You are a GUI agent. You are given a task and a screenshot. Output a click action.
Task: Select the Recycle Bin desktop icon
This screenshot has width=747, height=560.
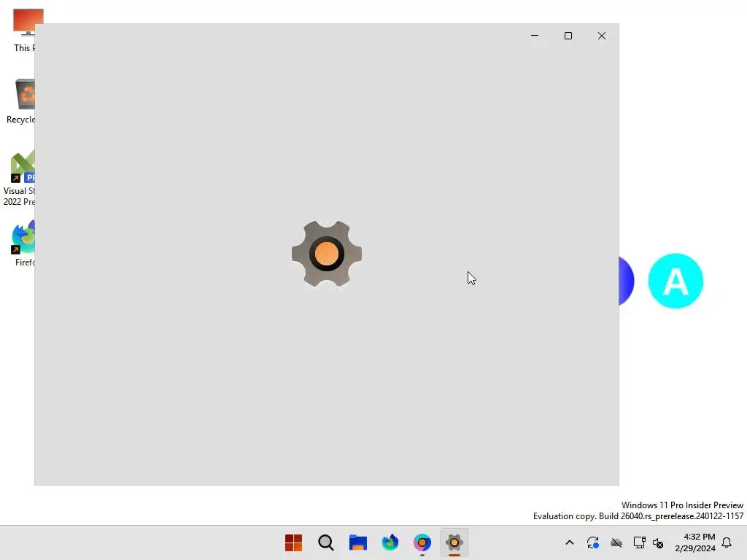point(20,101)
